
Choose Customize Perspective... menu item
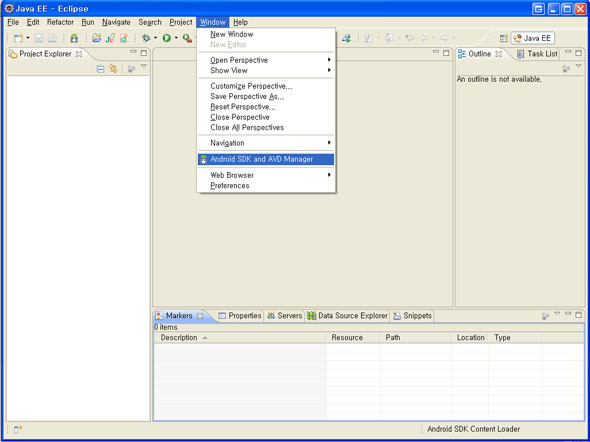point(266,86)
